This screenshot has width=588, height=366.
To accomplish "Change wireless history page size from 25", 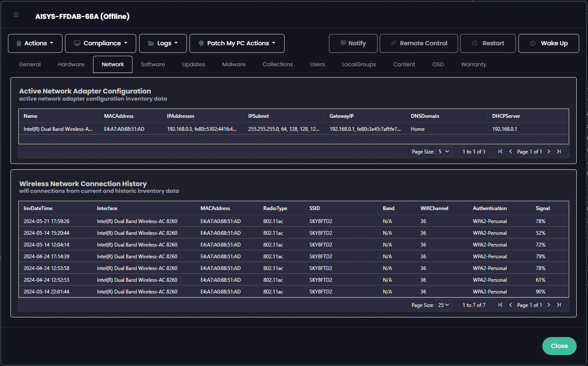I will pos(444,305).
